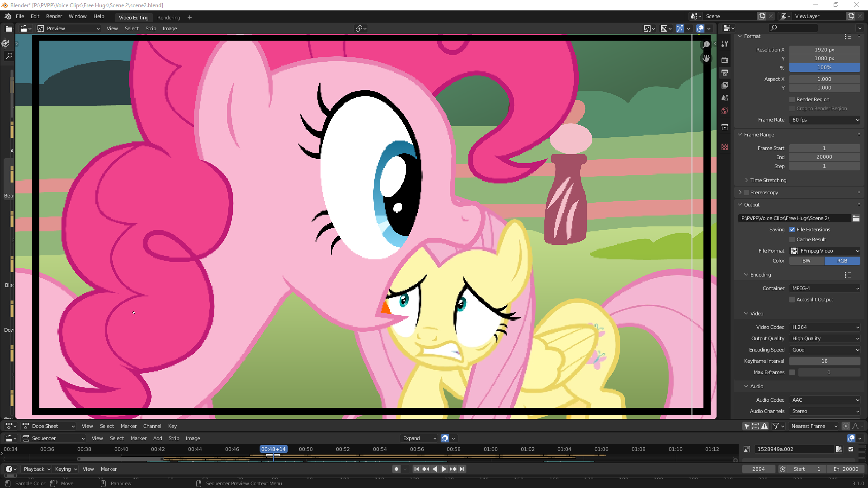Screen dimensions: 868x488
Task: Uncheck the File Extensions checkbox
Action: coord(792,230)
